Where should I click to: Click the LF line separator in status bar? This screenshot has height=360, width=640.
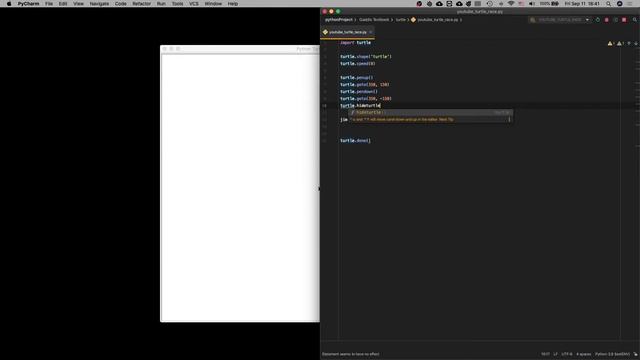[556, 354]
